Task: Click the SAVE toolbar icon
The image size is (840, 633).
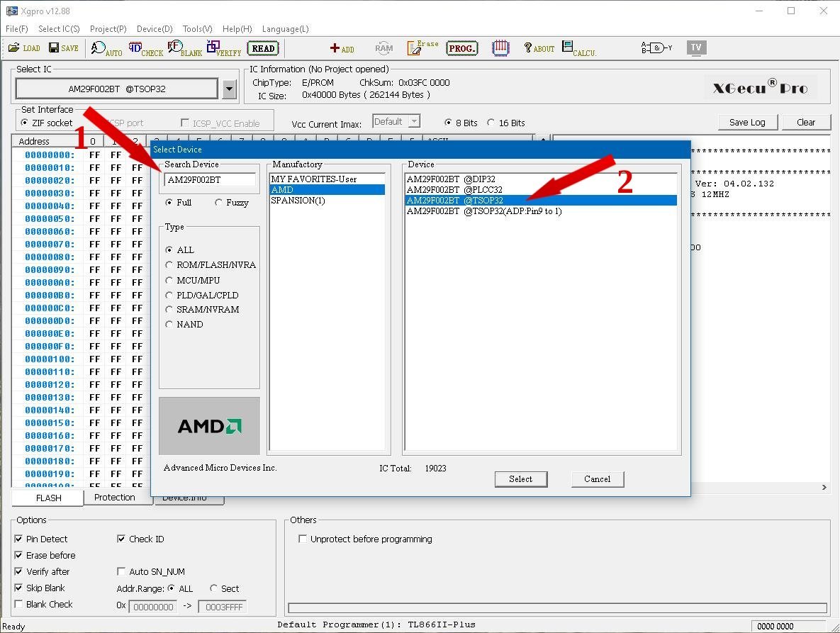Action: pyautogui.click(x=64, y=48)
